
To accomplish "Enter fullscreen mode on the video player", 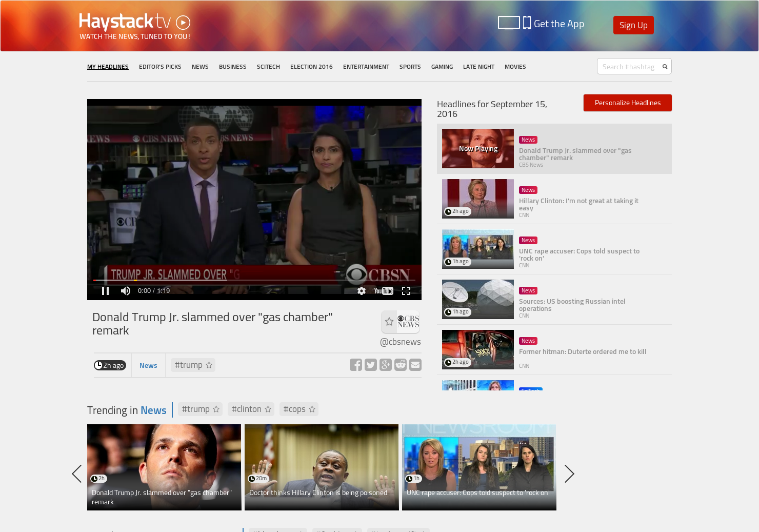I will 406,291.
